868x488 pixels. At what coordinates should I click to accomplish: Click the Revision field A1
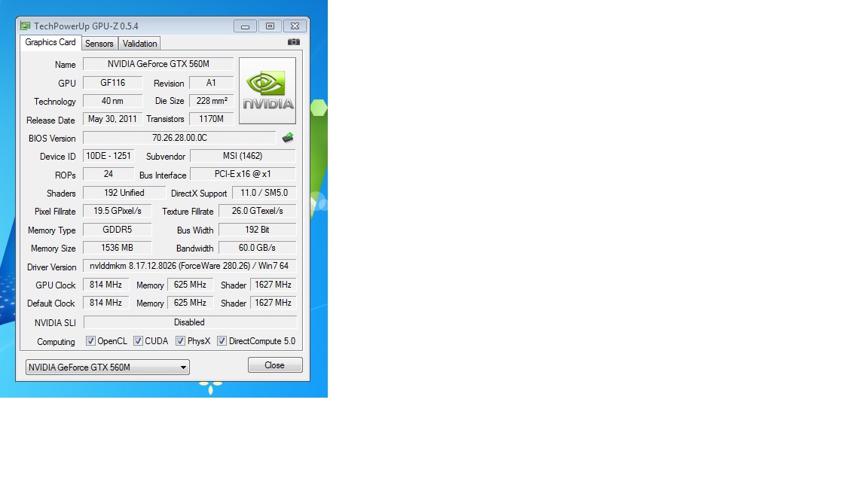point(212,83)
